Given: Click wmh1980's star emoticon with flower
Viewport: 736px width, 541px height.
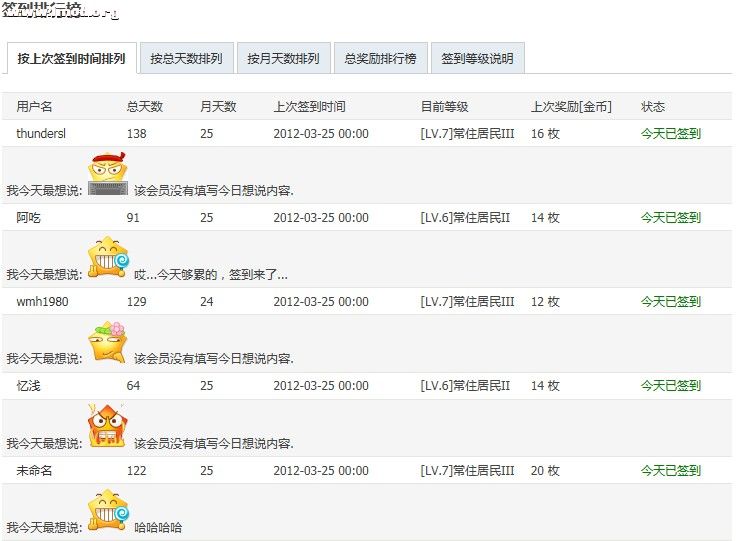Looking at the screenshot, I should 108,342.
